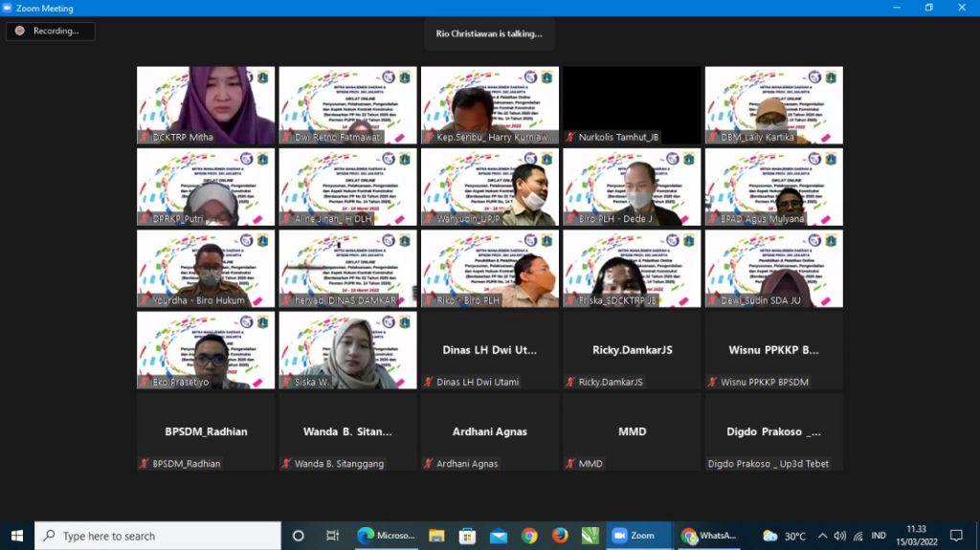Expand hidden system tray icons arrow

click(821, 536)
